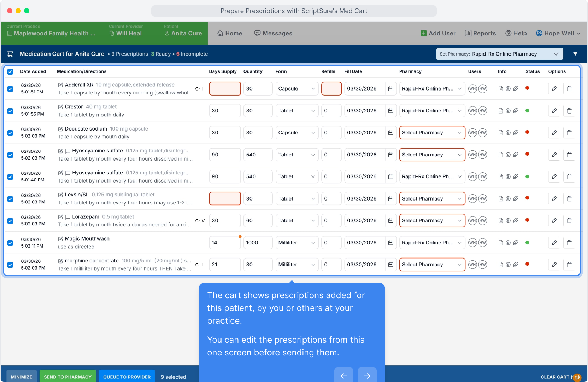
Task: Open the Help menu
Action: coord(516,33)
